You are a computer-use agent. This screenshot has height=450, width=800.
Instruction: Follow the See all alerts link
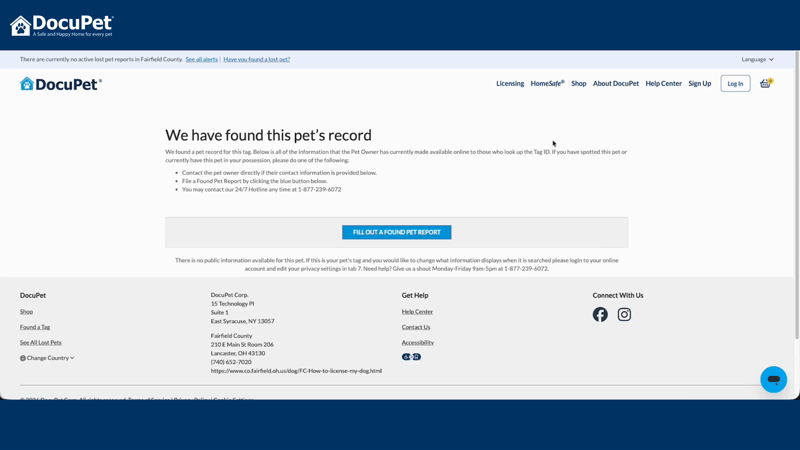pyautogui.click(x=202, y=59)
